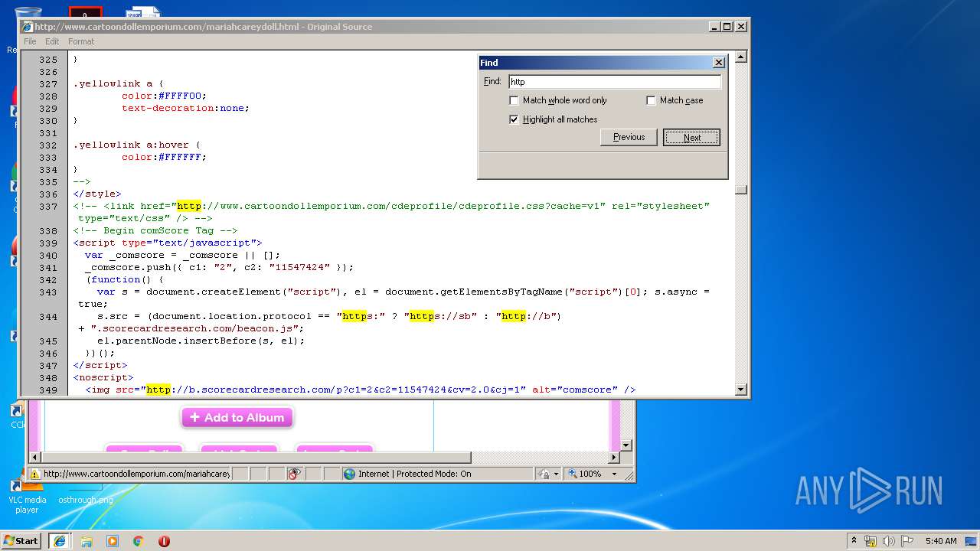Source viewer scrollbar down arrow
This screenshot has width=980, height=551.
tap(740, 390)
